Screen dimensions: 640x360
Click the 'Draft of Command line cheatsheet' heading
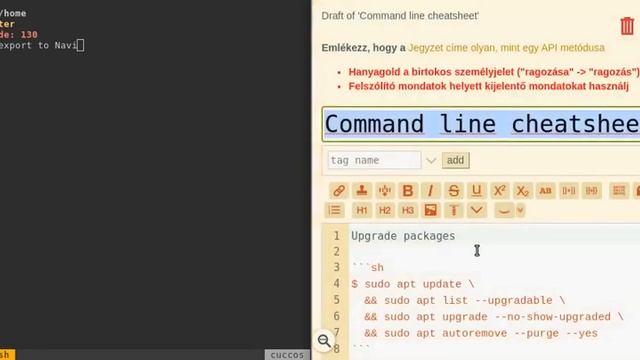point(400,16)
